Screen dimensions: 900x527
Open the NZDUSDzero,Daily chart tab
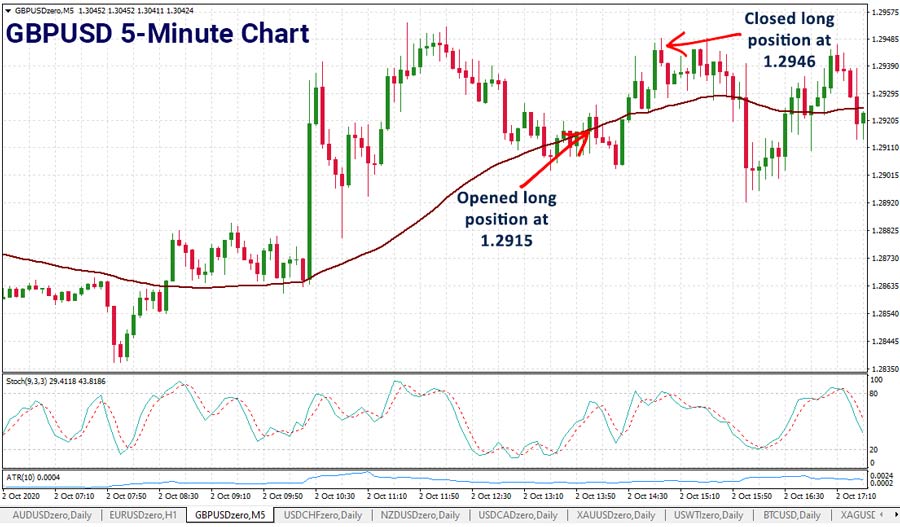[421, 515]
